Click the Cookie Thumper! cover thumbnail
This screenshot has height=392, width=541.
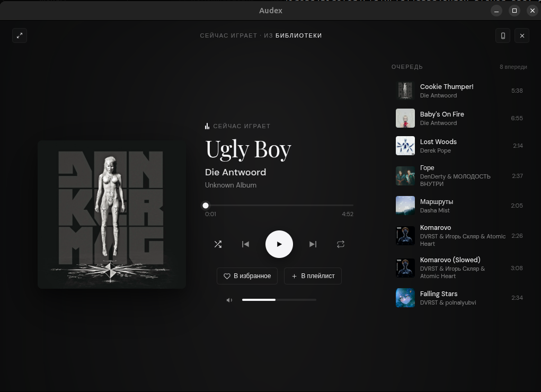(405, 91)
